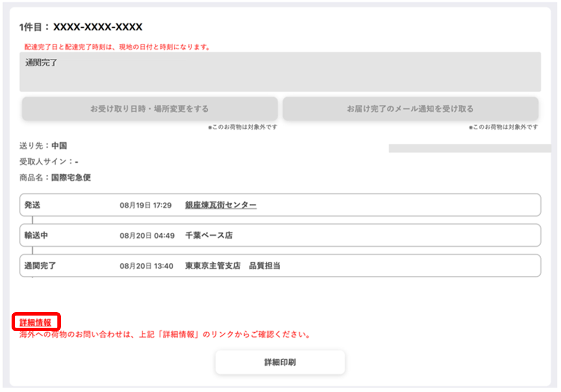Click the 08月20日 04:49 timestamp

coord(146,236)
